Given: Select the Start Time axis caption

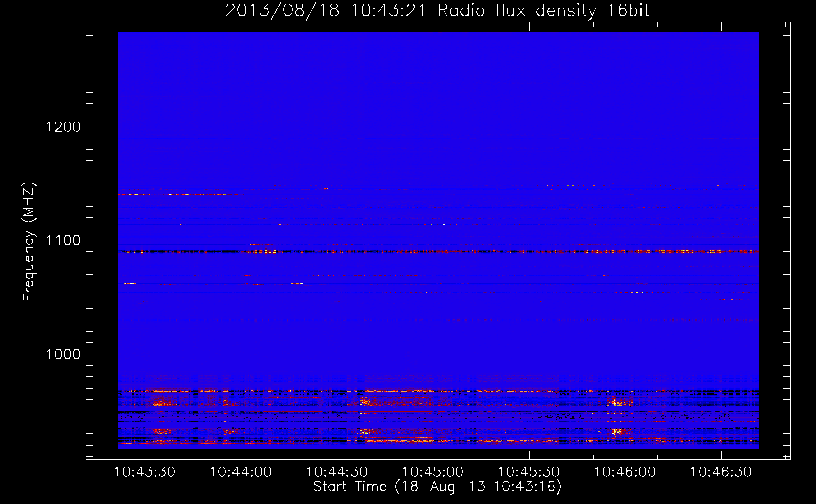Looking at the screenshot, I should coord(437,487).
